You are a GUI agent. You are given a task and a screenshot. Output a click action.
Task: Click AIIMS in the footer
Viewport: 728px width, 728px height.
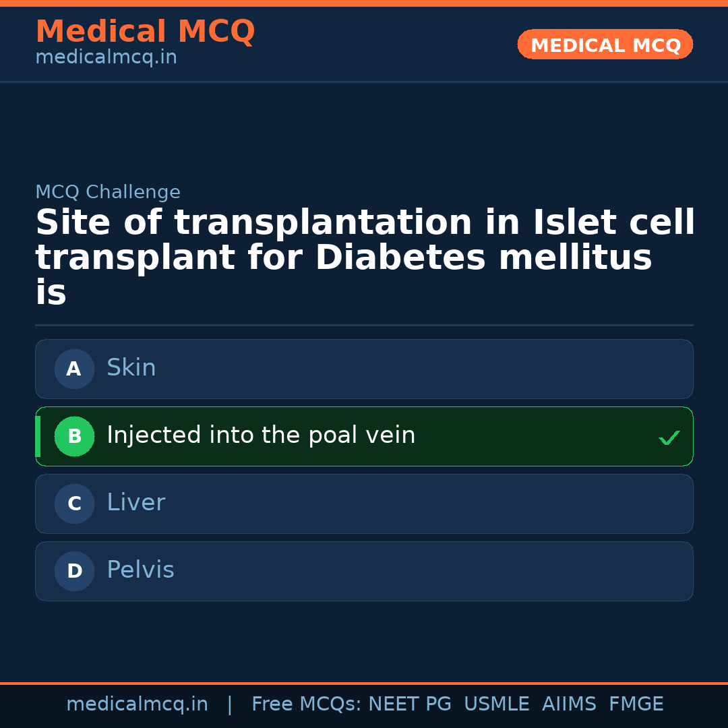click(x=569, y=704)
